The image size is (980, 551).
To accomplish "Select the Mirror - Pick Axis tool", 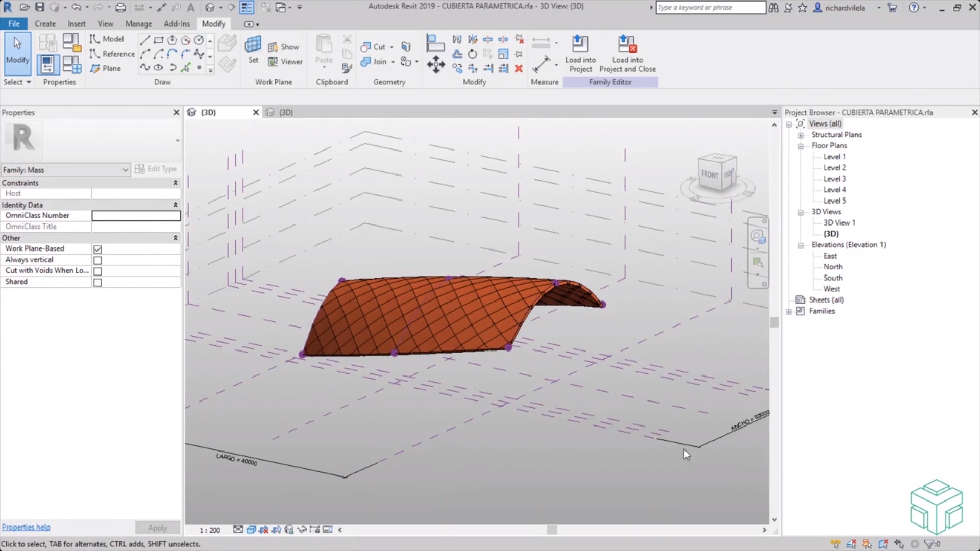I will [457, 39].
